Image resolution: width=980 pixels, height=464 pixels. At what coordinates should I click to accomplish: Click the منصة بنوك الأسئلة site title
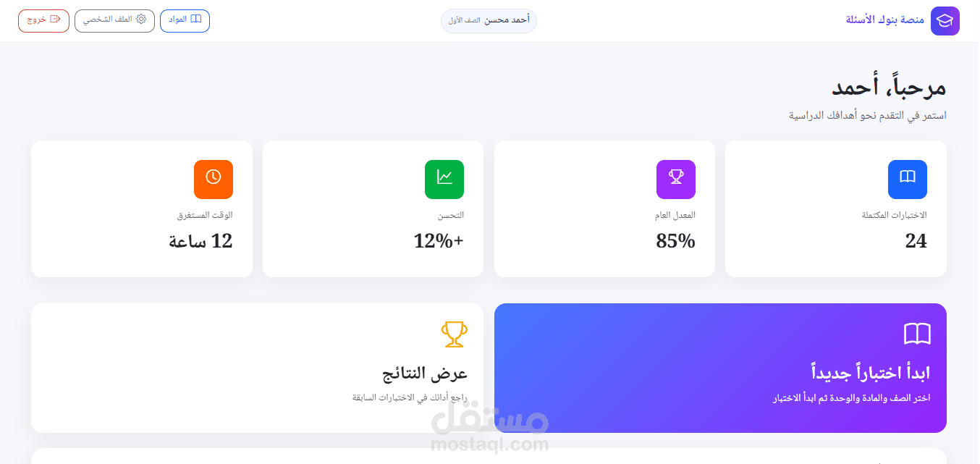coord(884,20)
